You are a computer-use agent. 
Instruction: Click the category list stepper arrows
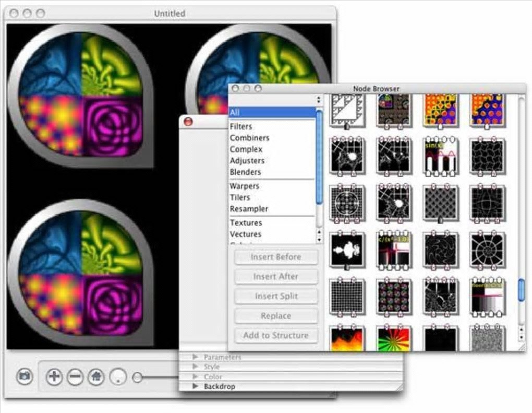coord(319,235)
